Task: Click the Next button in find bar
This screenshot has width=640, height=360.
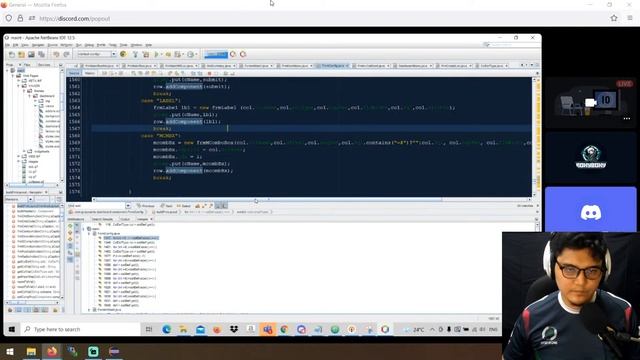Action: point(167,206)
